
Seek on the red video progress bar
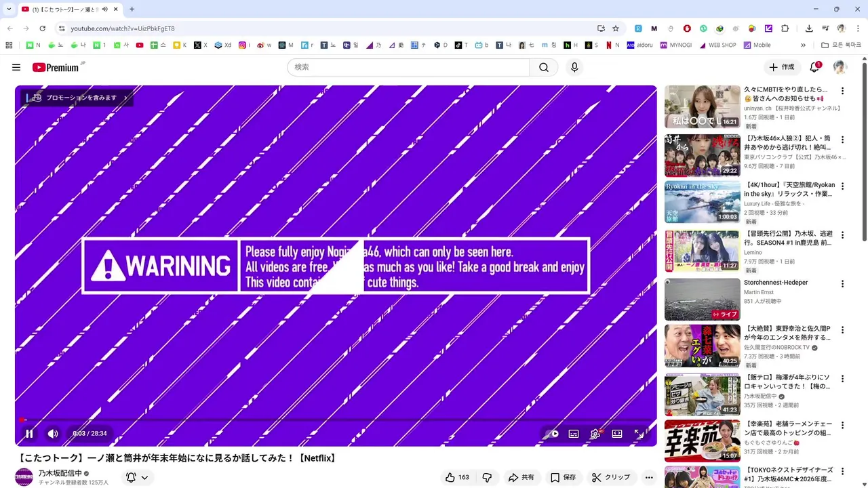[x=336, y=420]
